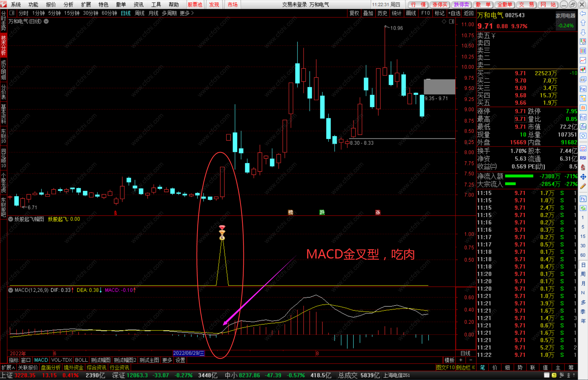Expand the MACD indicator panel dropdown
This screenshot has height=380, width=588.
[x=11, y=290]
